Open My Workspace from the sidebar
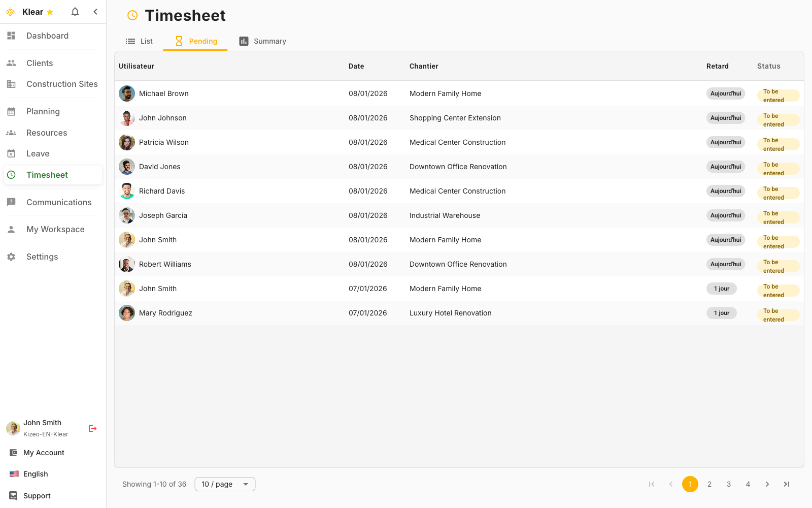 pos(55,229)
